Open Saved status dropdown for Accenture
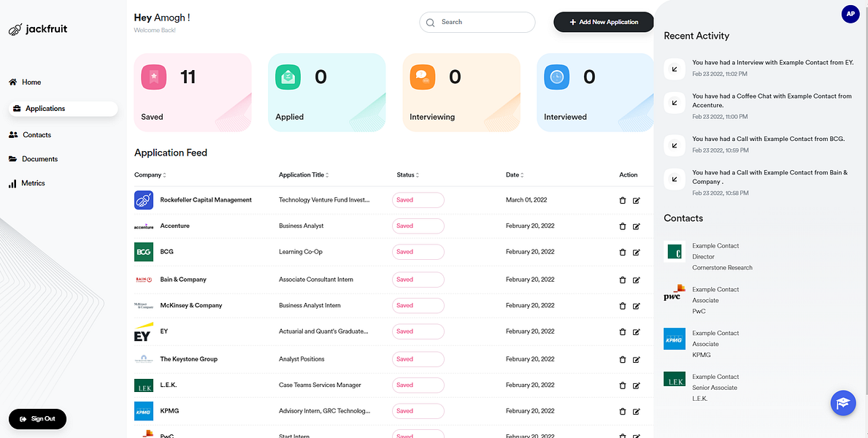This screenshot has height=438, width=868. (x=418, y=226)
